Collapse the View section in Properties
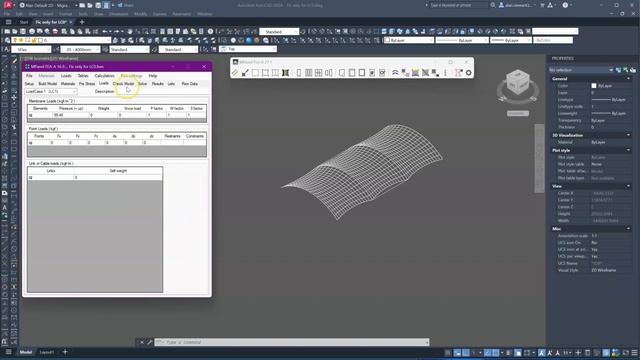This screenshot has width=640, height=360. click(x=628, y=186)
